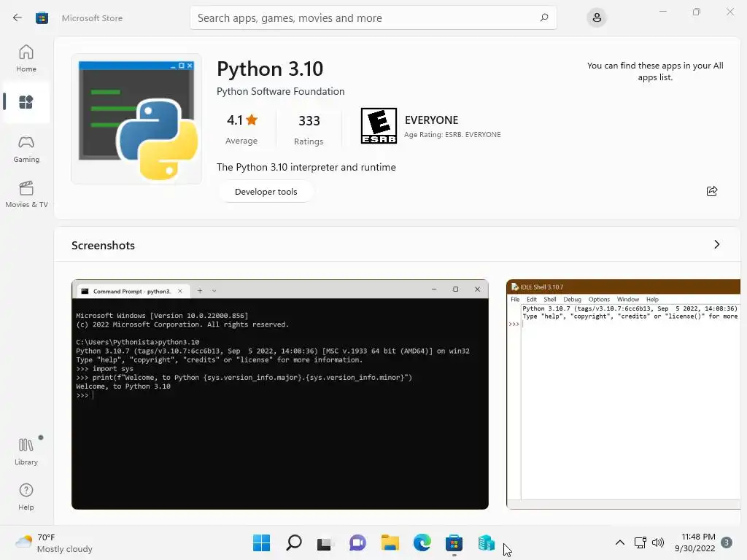Focus the Search apps, games, movies field
Image resolution: width=747 pixels, height=560 pixels.
tap(373, 17)
